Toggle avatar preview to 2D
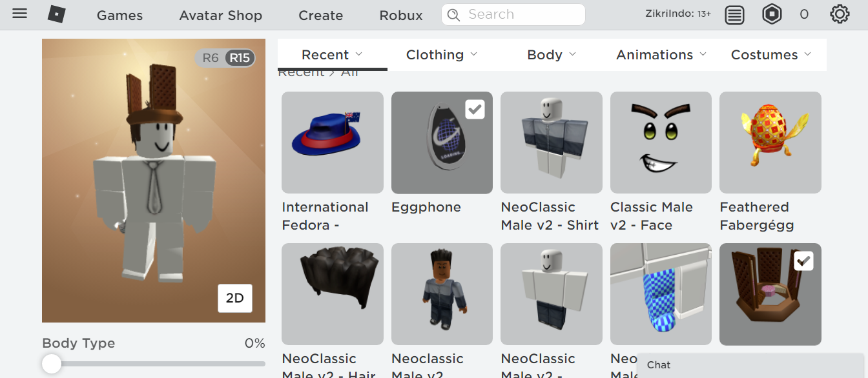Image resolution: width=868 pixels, height=378 pixels. click(x=235, y=298)
